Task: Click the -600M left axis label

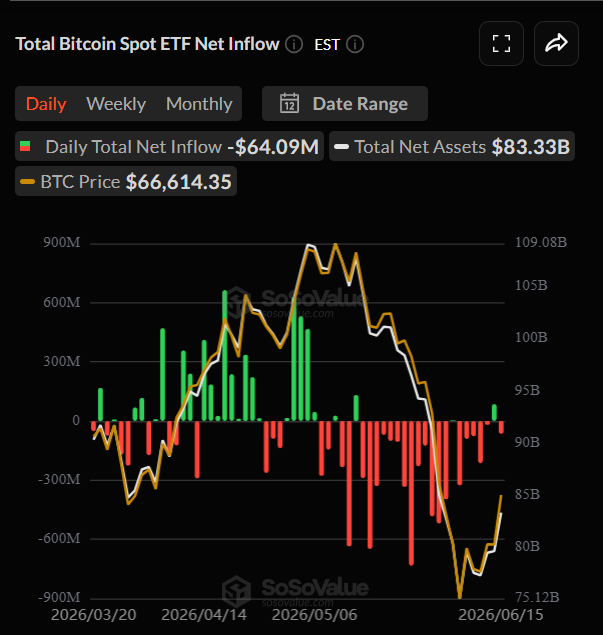Action: (x=59, y=538)
